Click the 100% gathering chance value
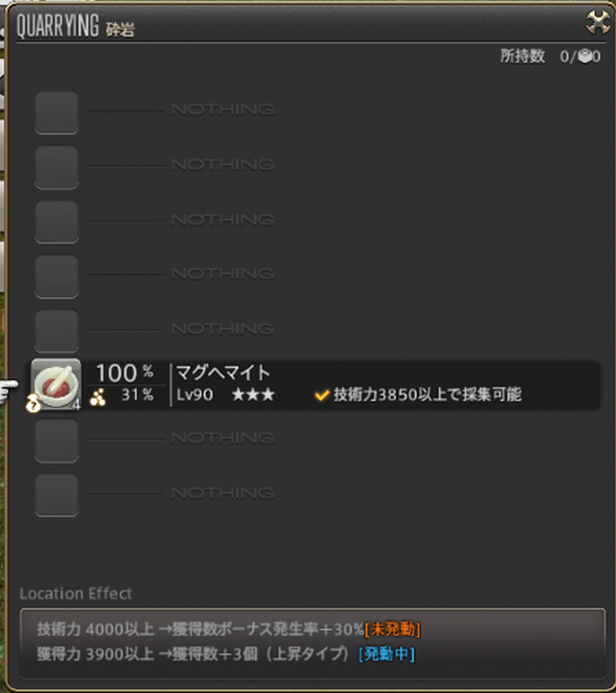The height and width of the screenshot is (693, 616). (125, 373)
